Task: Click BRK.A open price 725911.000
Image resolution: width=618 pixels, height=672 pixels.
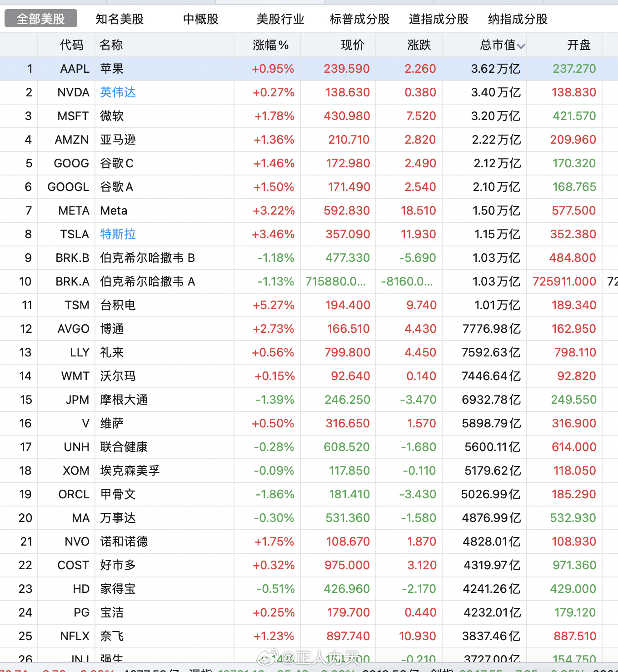Action: (x=564, y=281)
